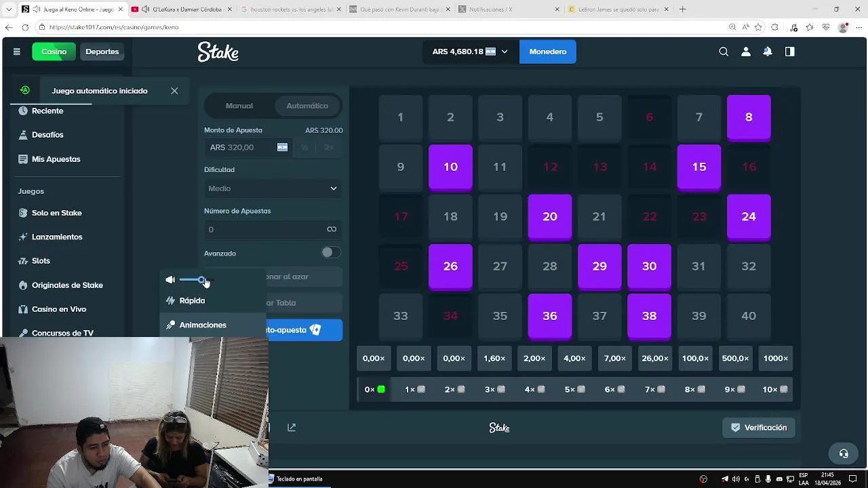Click Teclado en pantalla taskbar item
The image size is (868, 488).
click(296, 479)
